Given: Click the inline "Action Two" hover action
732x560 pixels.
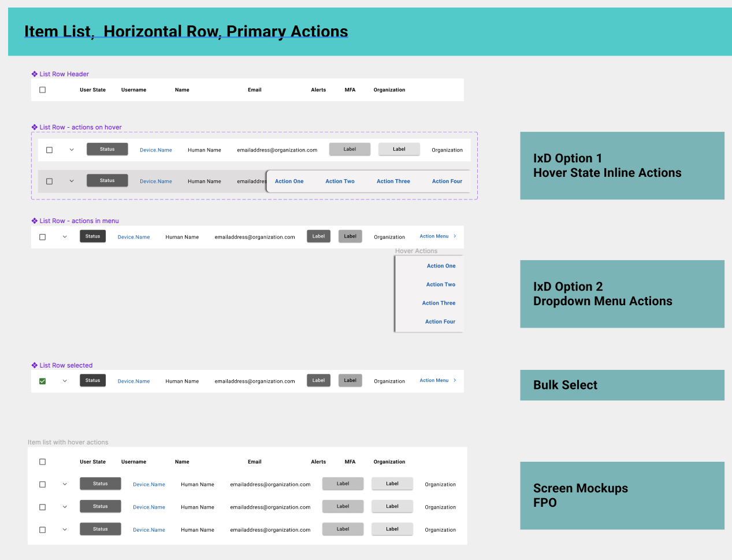Looking at the screenshot, I should (340, 181).
